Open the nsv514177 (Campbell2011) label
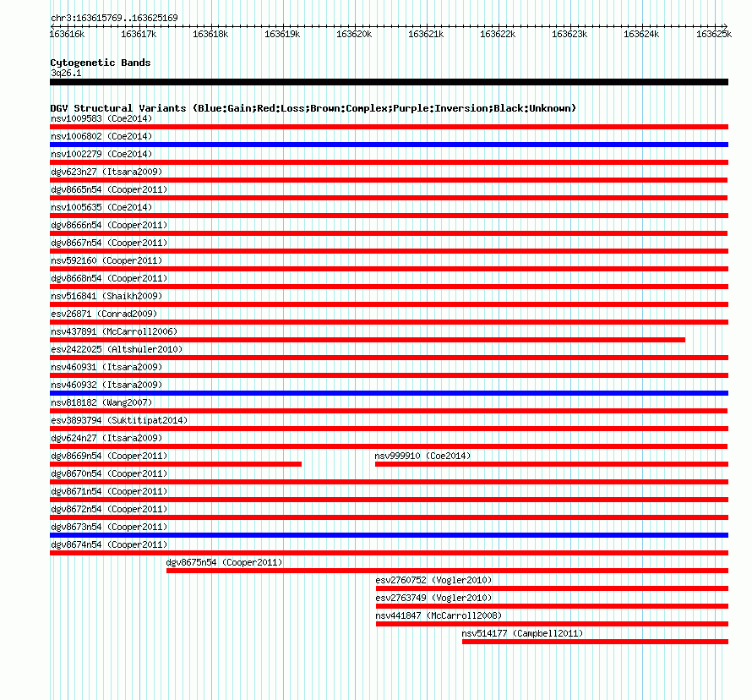 pos(522,633)
